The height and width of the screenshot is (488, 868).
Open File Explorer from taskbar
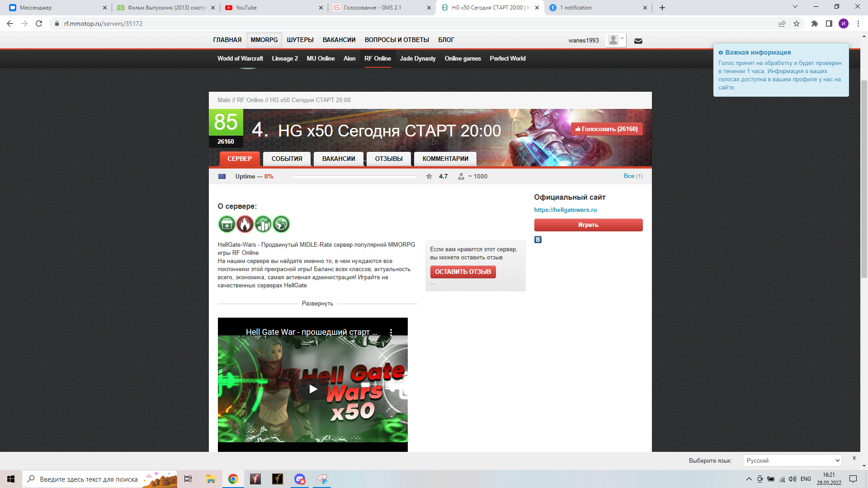click(x=211, y=479)
